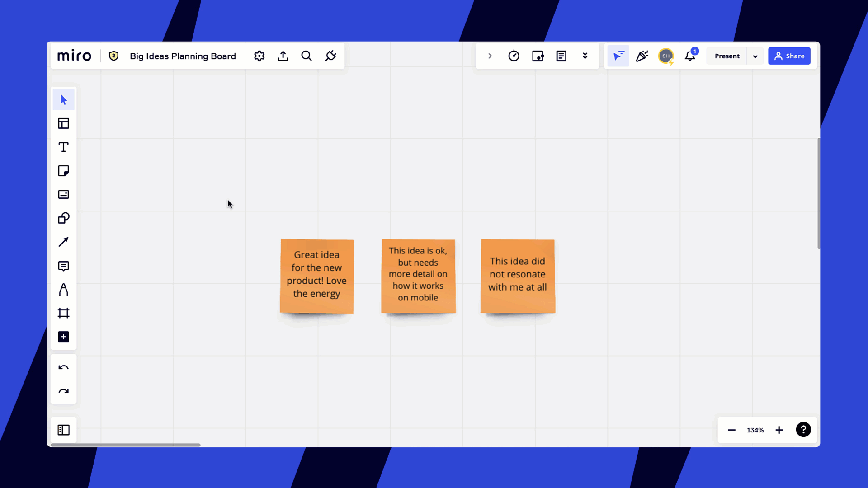Open the board shield plan icon
Image resolution: width=868 pixels, height=488 pixels.
[113, 56]
